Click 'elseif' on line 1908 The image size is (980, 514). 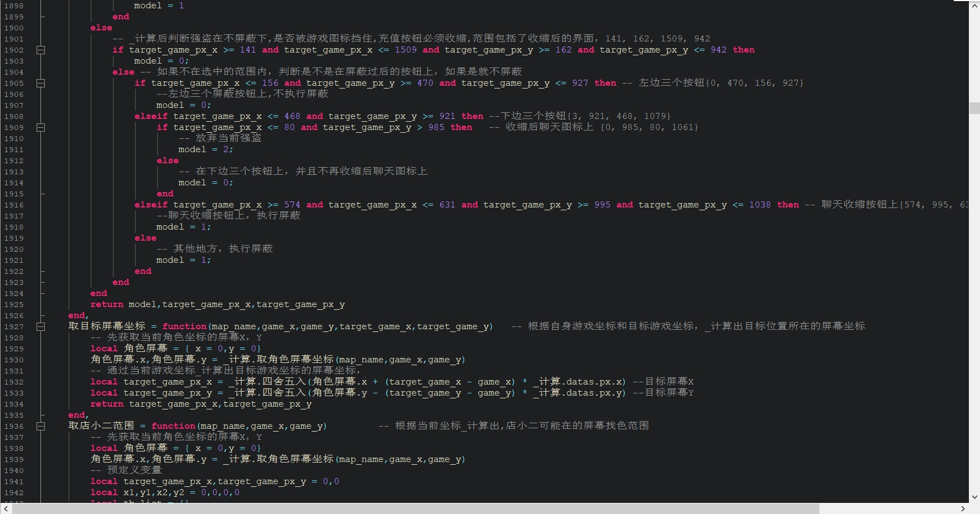pyautogui.click(x=151, y=116)
